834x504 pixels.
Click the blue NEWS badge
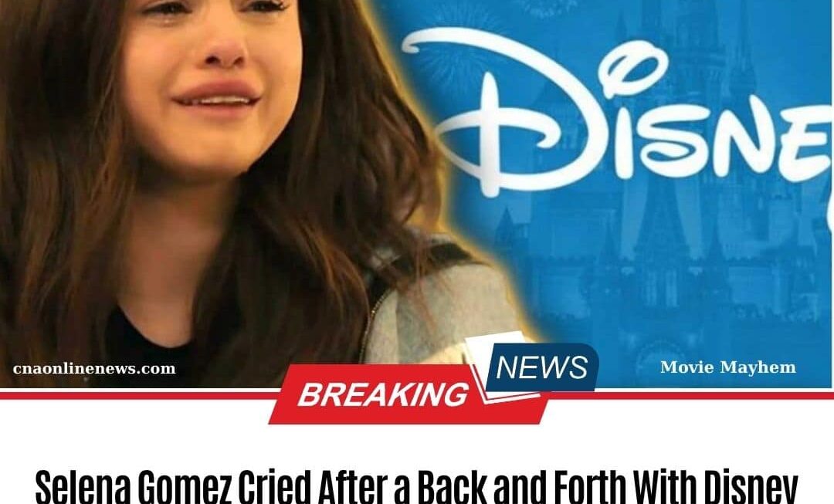(x=541, y=367)
